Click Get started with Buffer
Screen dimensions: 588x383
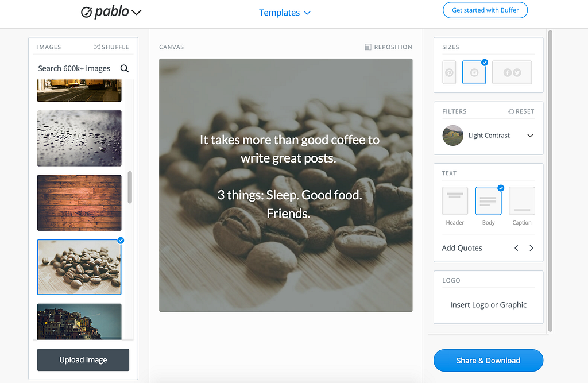click(485, 10)
